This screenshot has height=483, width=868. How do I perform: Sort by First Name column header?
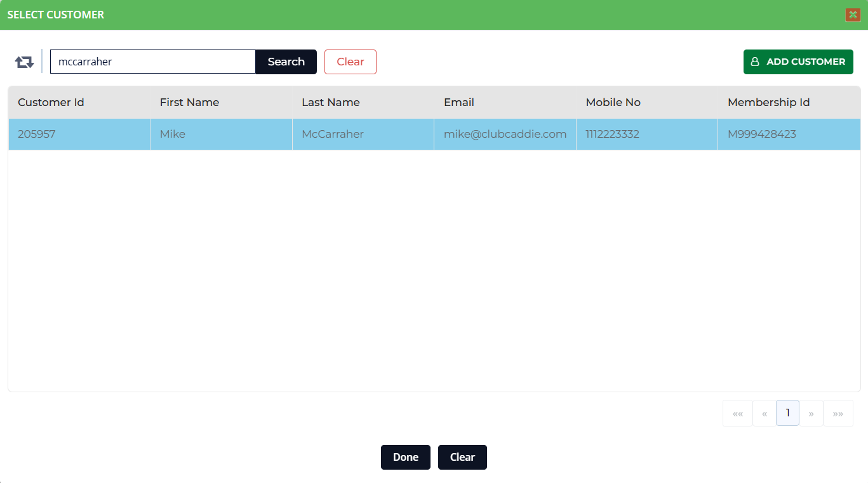point(189,102)
